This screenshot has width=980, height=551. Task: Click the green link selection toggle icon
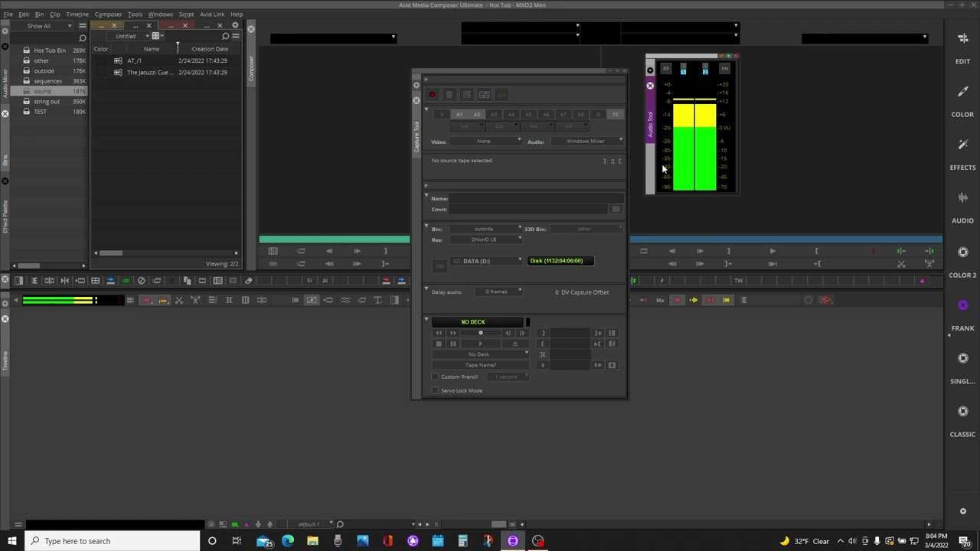coord(126,281)
